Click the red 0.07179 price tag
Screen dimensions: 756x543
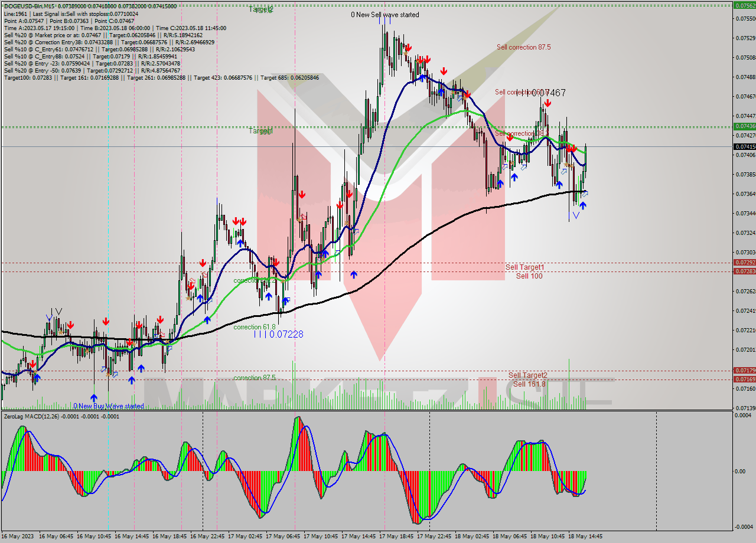coord(744,371)
